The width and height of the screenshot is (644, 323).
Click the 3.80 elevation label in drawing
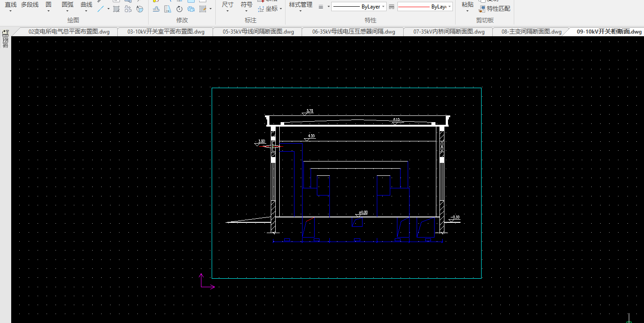(x=262, y=141)
